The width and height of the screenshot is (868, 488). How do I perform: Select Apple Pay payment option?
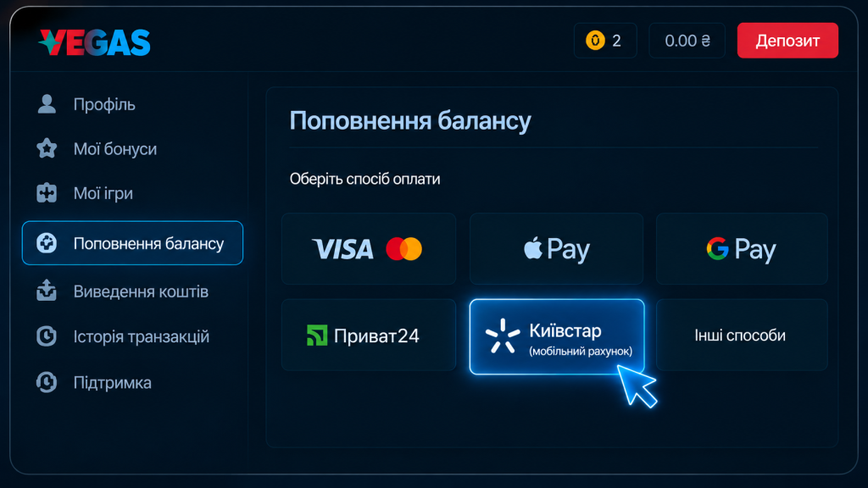pos(556,248)
